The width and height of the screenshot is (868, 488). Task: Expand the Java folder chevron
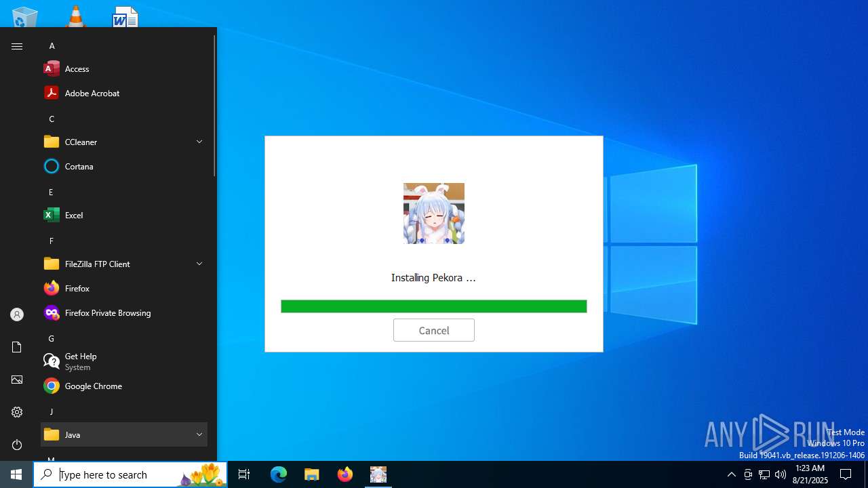pyautogui.click(x=199, y=434)
